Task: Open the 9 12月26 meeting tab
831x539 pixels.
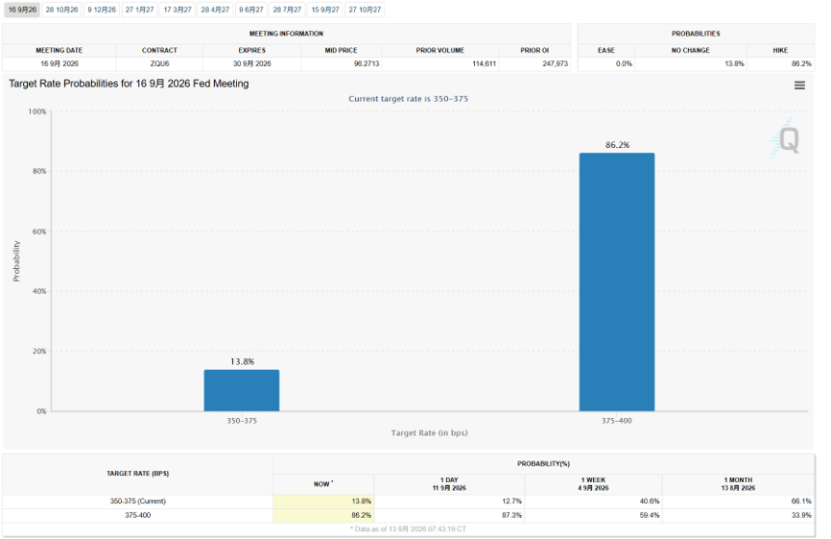Action: 101,10
